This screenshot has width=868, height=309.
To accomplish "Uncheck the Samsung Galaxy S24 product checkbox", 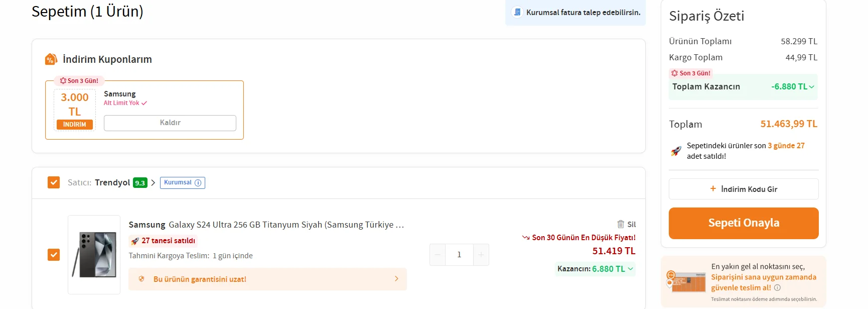I will [54, 255].
